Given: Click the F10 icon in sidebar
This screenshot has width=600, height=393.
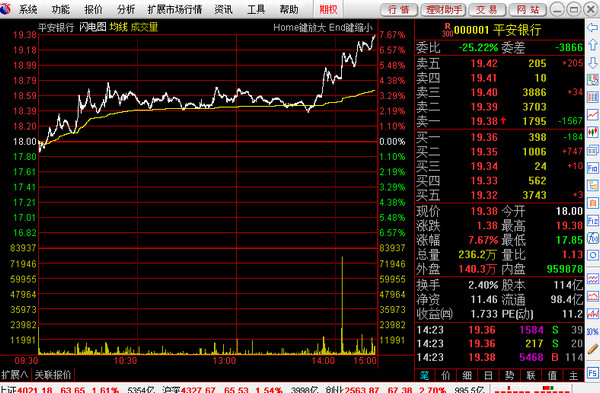Looking at the screenshot, I should tap(593, 168).
